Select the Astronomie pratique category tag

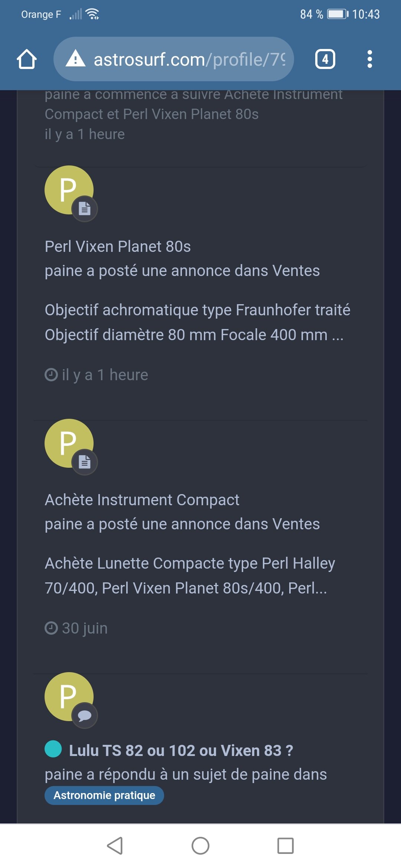click(x=104, y=795)
